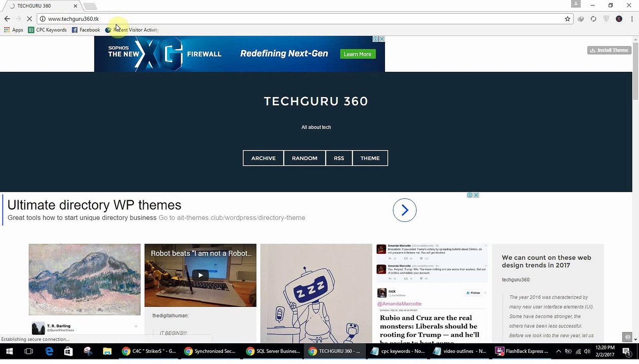Image resolution: width=639 pixels, height=364 pixels.
Task: Click AdChoices icon on directory themes ad
Action: pos(470,195)
